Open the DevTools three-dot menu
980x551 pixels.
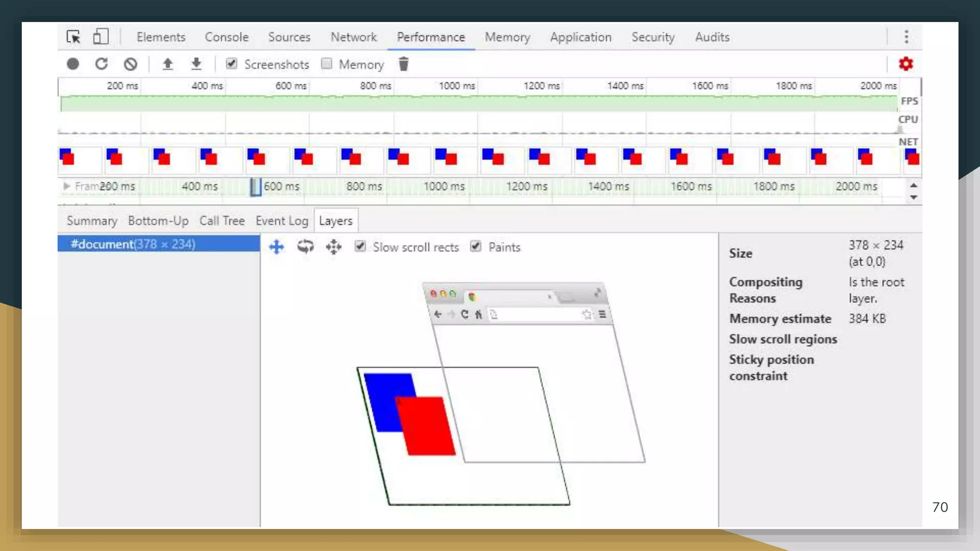coord(906,37)
